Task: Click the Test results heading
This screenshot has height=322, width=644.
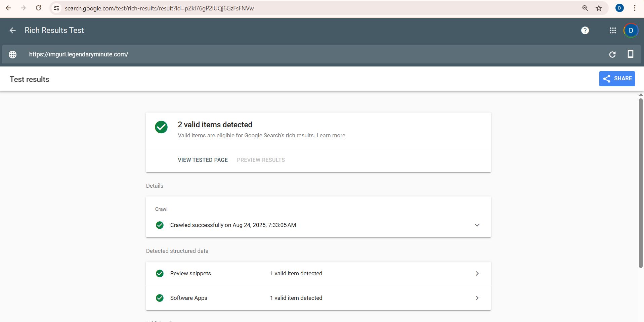Action: point(29,79)
